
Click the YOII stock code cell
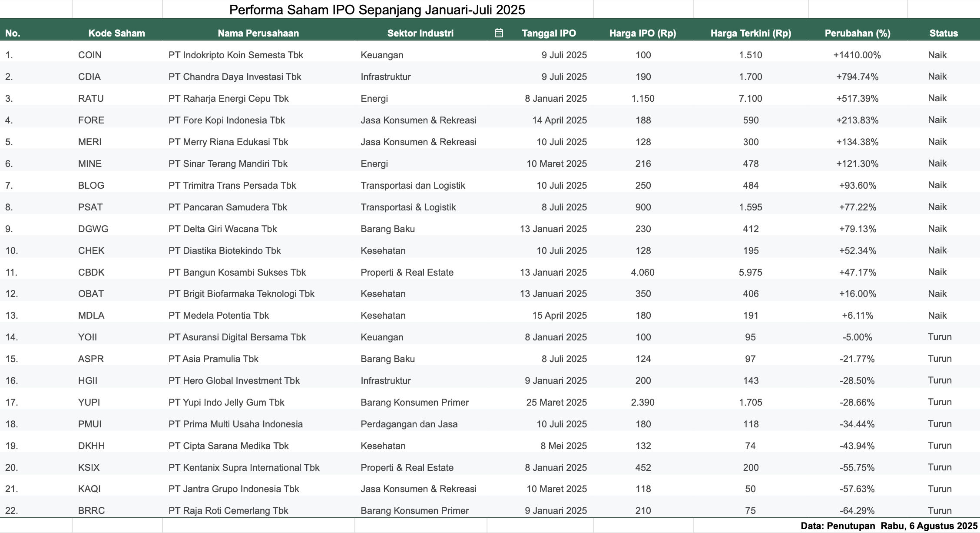tap(87, 337)
